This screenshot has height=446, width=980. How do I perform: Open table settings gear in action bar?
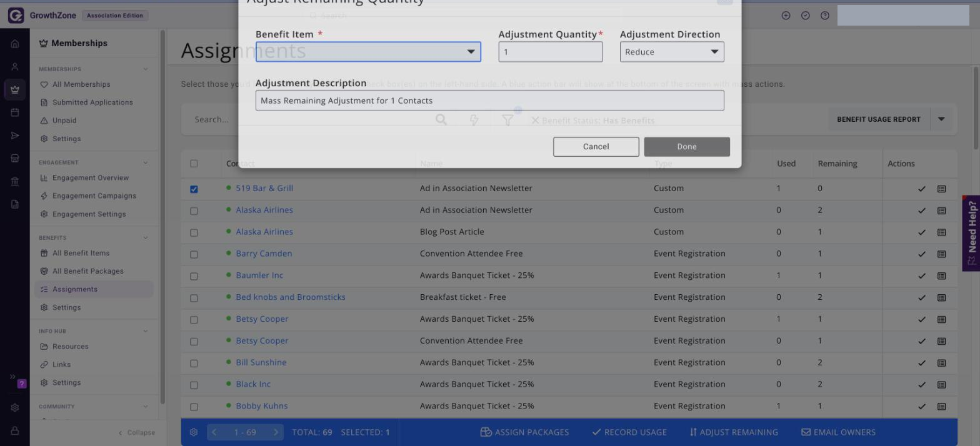coord(194,432)
